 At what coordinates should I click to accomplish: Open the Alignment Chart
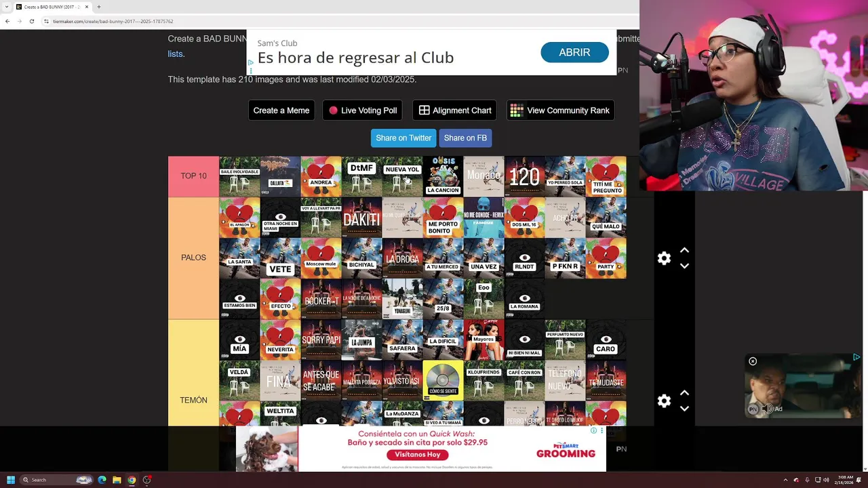point(455,110)
